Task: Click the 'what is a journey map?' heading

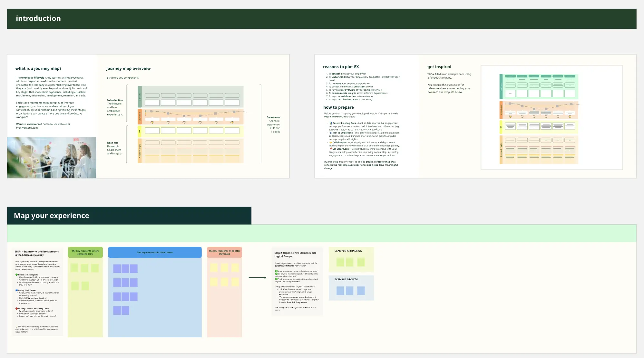Action: (38, 68)
